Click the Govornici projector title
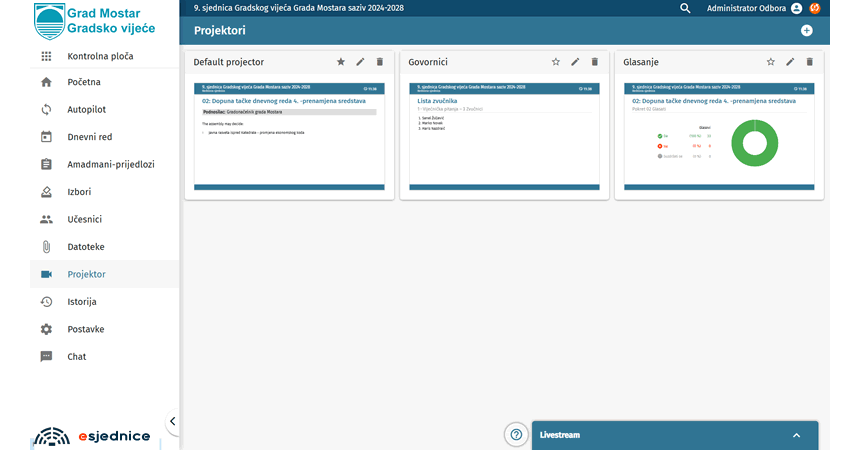Screen dimensions: 860x450 (428, 62)
